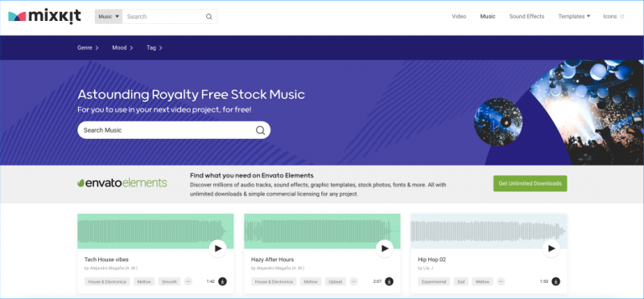Open the Music category dropdown in search
The height and width of the screenshot is (299, 644).
click(109, 17)
